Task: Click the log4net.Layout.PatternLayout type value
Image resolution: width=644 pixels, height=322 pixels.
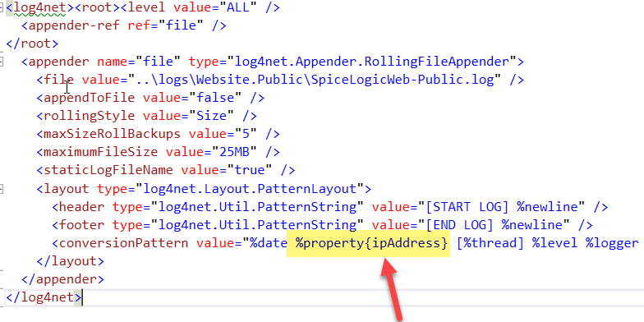Action: point(250,189)
